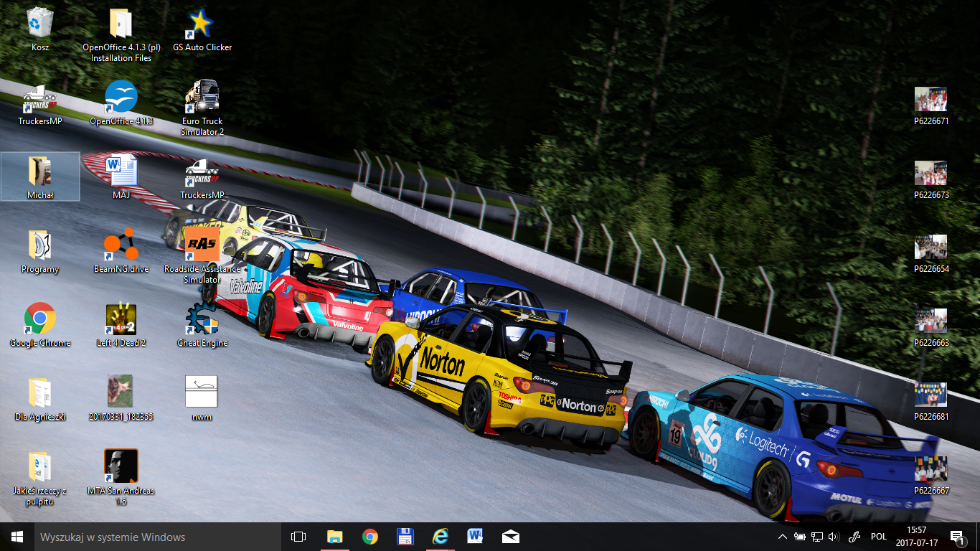Open the Mail app from taskbar
This screenshot has height=551, width=980.
point(510,537)
